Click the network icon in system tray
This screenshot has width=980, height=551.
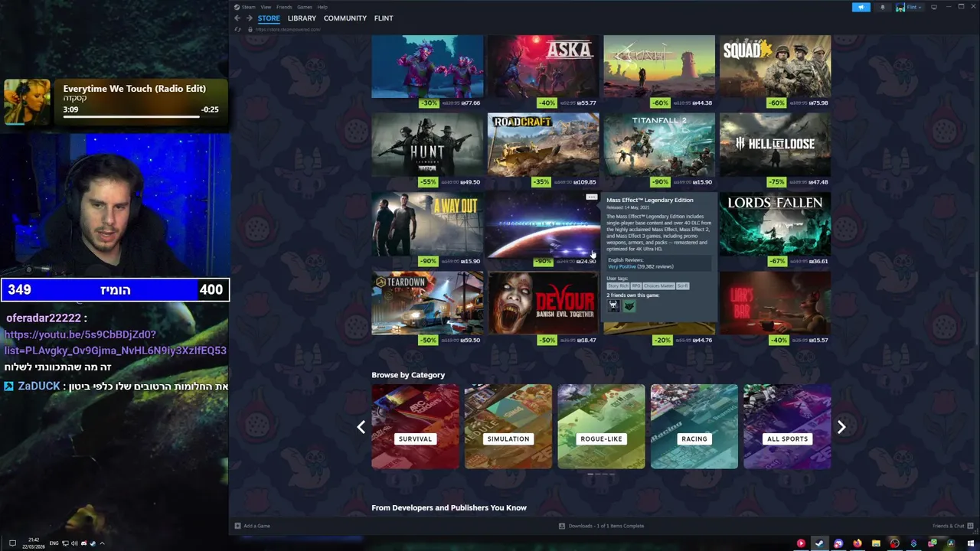pyautogui.click(x=65, y=543)
